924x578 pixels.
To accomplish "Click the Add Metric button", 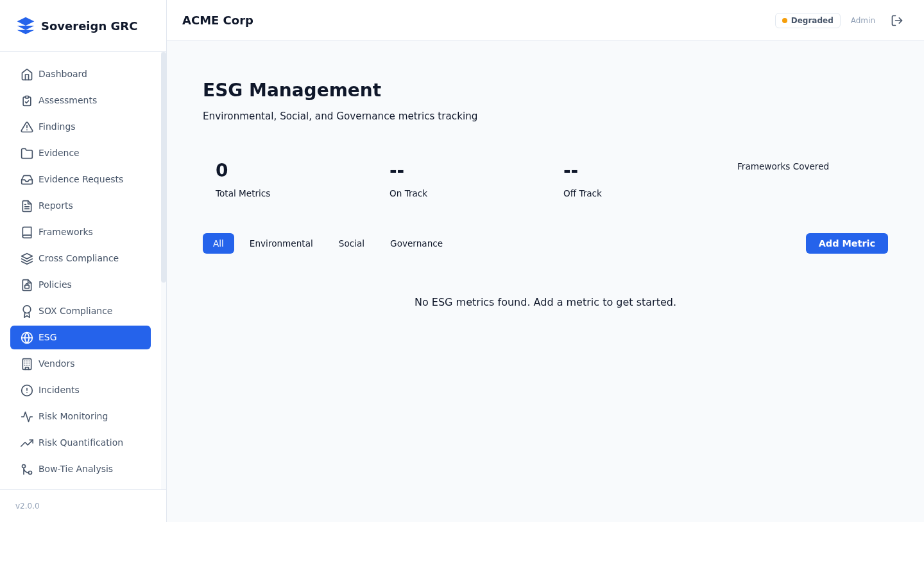I will [x=846, y=243].
